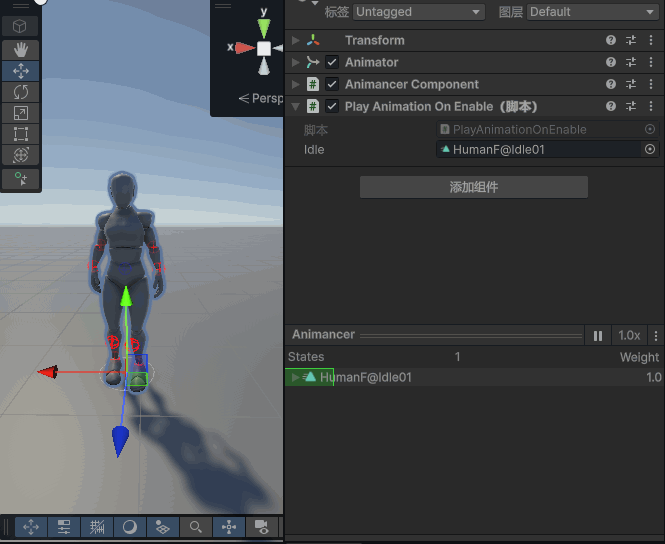Screen dimensions: 665x544
Task: Open Animancer panel more options menu
Action: click(656, 336)
